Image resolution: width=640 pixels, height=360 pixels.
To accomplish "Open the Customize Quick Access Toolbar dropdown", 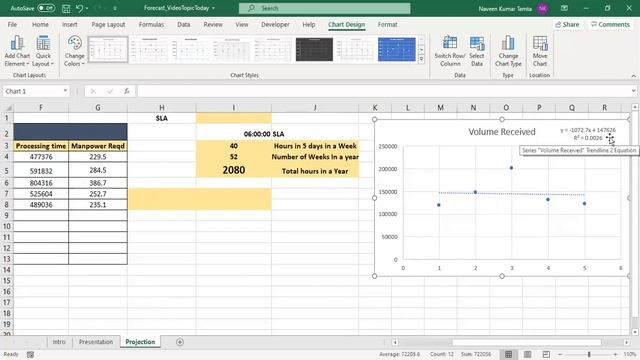I will coord(115,9).
